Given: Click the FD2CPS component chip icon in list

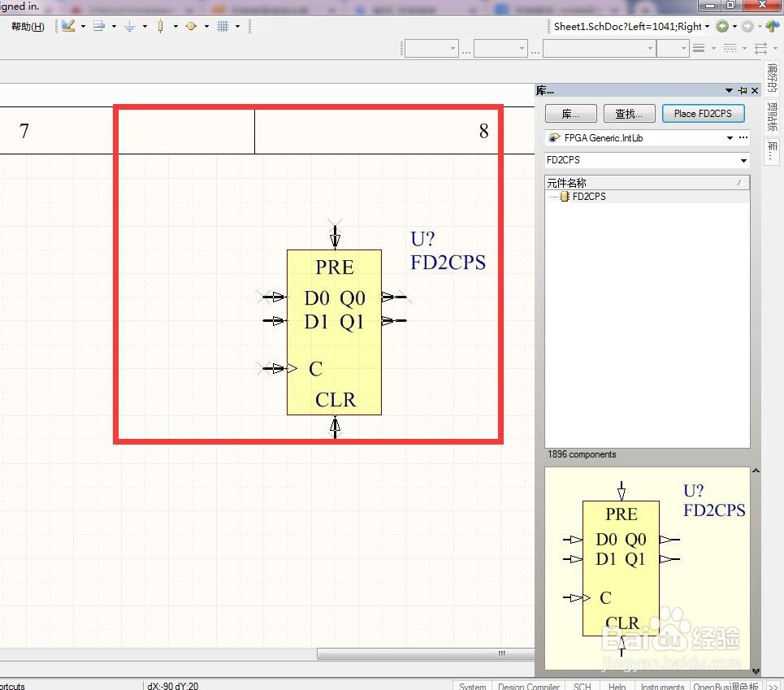Looking at the screenshot, I should pyautogui.click(x=565, y=197).
